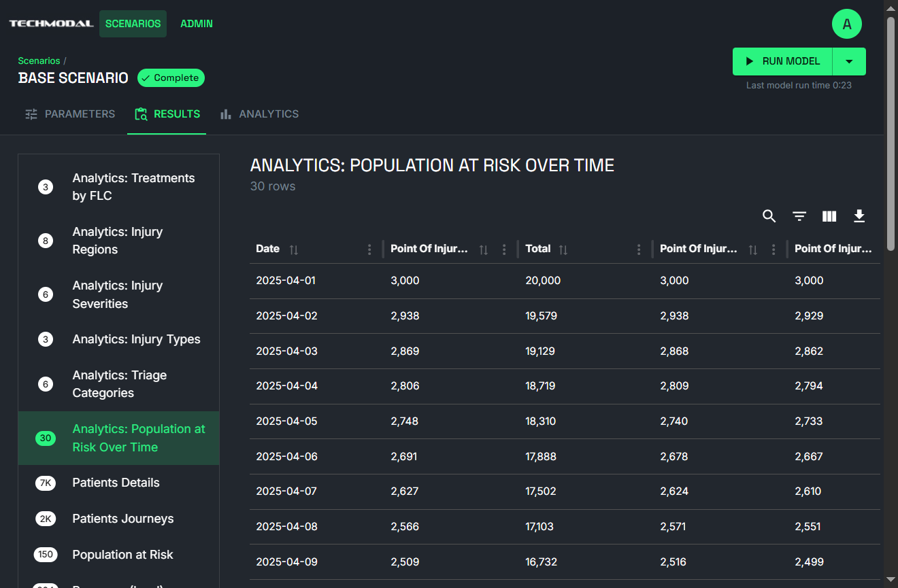Viewport: 898px width, 588px height.
Task: Expand the Run Model dropdown arrow
Action: (849, 61)
